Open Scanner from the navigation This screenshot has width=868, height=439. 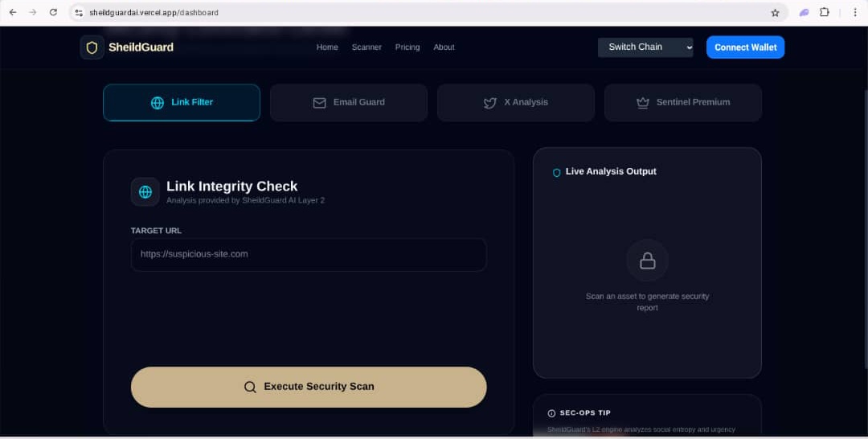366,47
